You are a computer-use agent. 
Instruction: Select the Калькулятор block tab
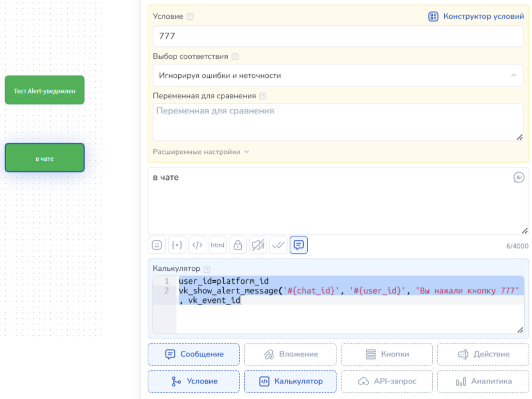(290, 381)
